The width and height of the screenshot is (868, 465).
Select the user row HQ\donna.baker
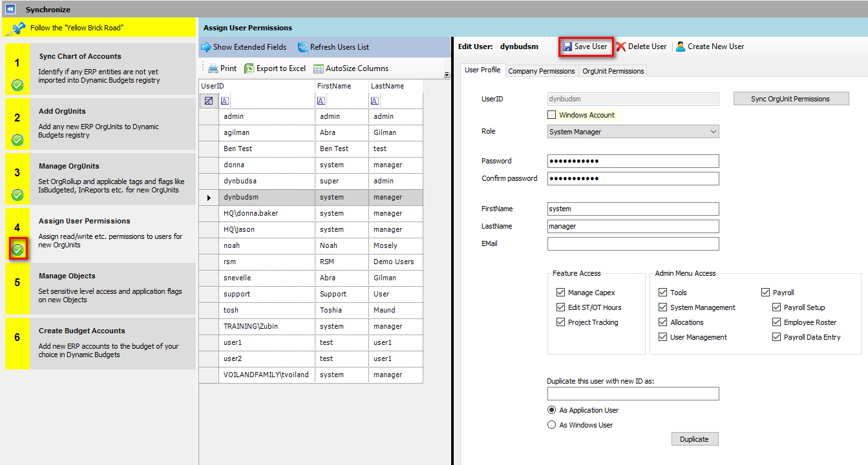point(311,213)
